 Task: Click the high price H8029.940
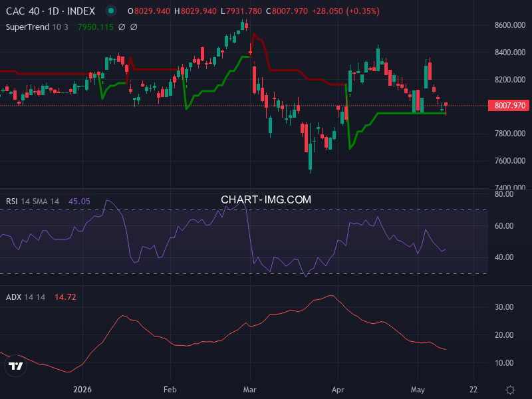[x=196, y=11]
